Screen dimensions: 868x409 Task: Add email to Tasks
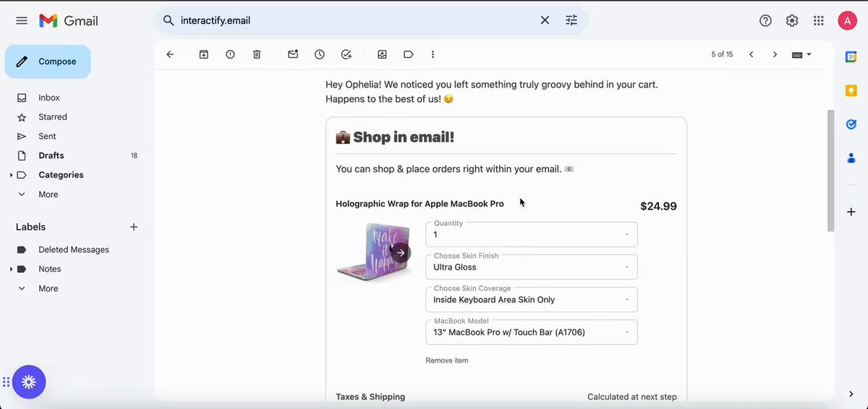click(346, 54)
